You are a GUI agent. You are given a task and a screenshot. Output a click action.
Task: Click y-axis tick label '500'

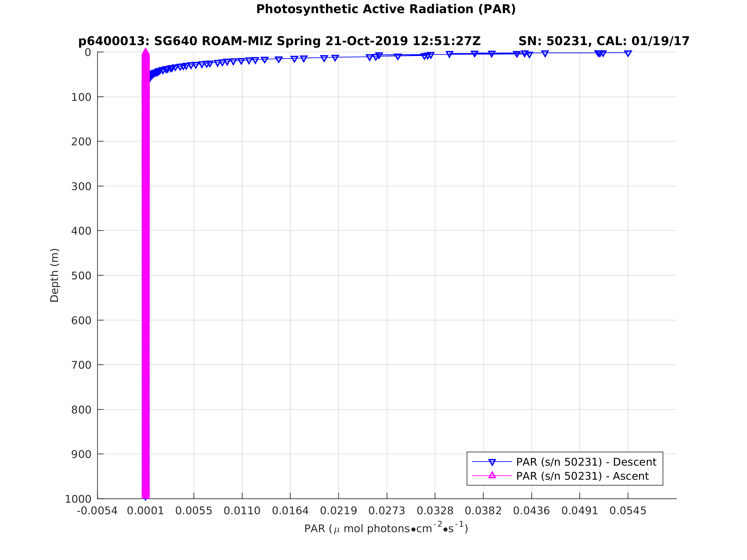pos(81,276)
